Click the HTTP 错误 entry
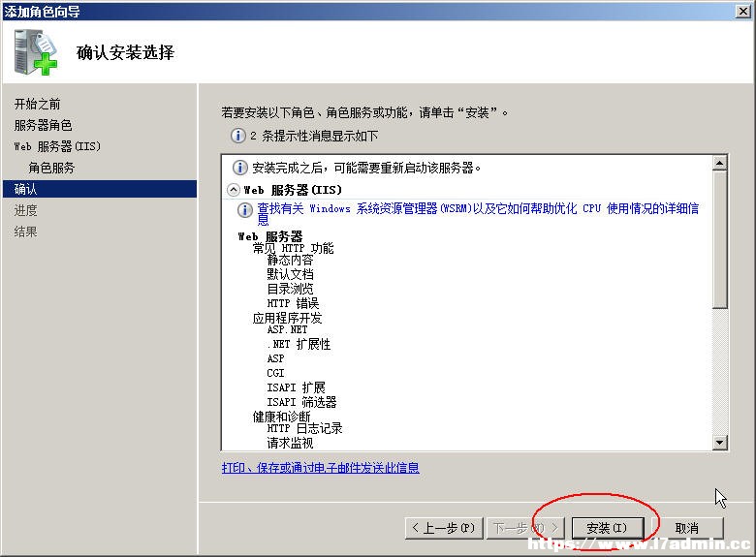 pos(293,303)
